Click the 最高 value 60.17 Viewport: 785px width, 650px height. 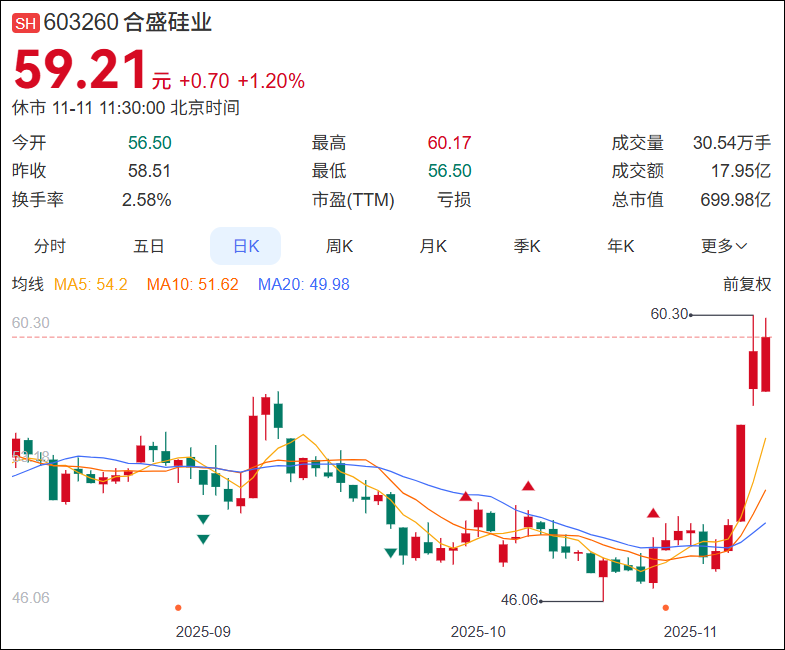point(449,143)
